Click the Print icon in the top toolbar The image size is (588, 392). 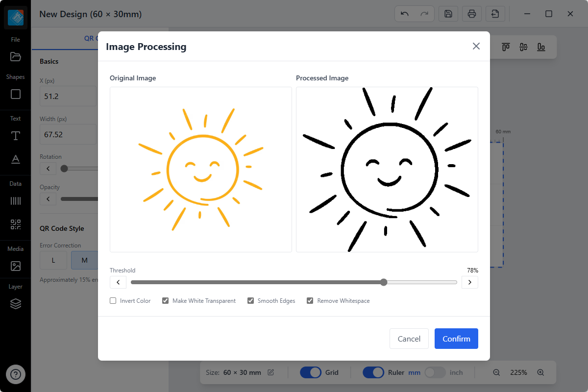click(x=471, y=14)
